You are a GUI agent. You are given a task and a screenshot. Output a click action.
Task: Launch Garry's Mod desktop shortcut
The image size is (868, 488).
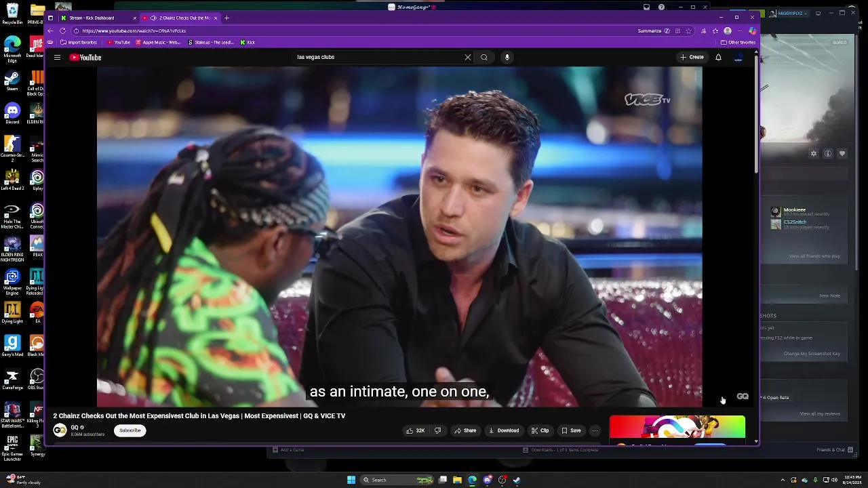[x=12, y=346]
